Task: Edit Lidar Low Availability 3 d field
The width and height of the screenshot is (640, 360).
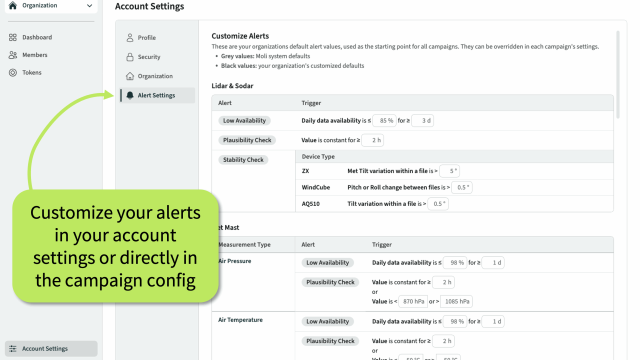Action: pos(422,120)
